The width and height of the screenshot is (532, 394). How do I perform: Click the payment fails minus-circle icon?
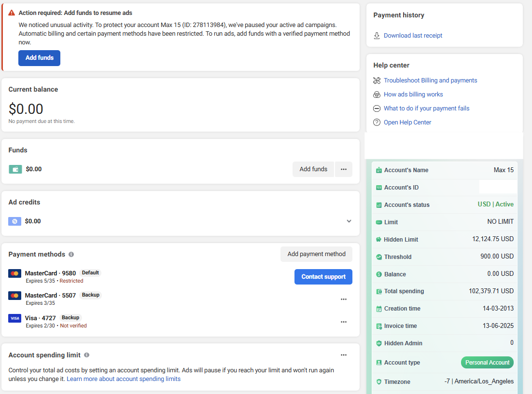coord(377,109)
